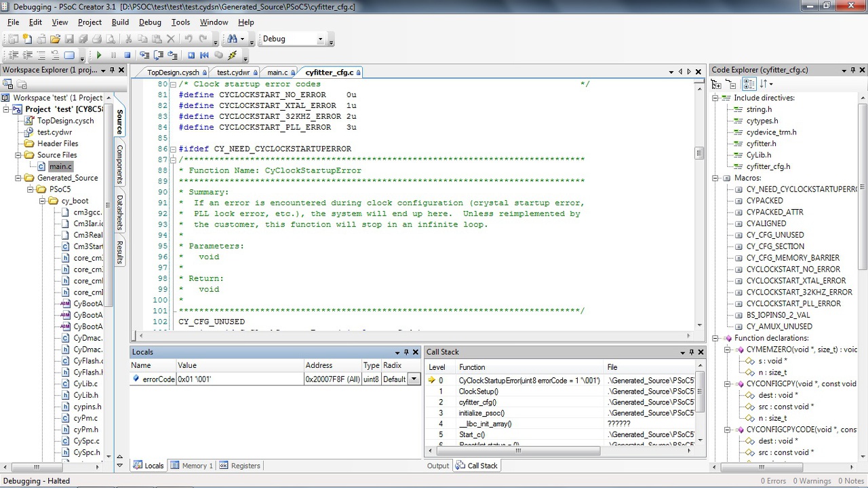Switch to the main.c editor tab

pyautogui.click(x=277, y=72)
